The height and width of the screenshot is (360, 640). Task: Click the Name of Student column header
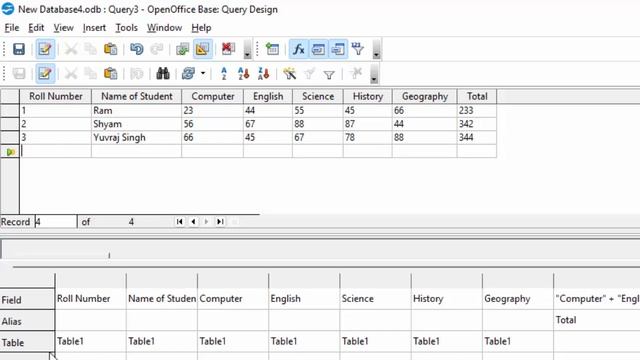(137, 96)
